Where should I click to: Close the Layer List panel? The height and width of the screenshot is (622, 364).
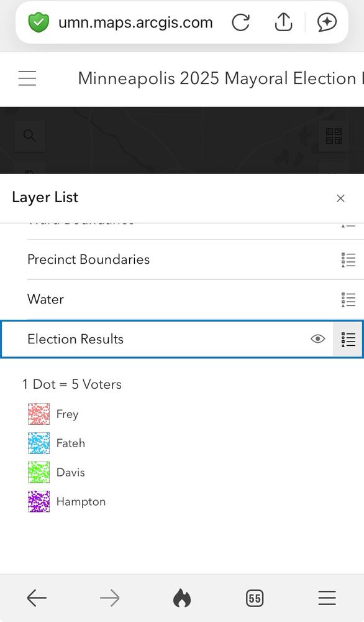click(x=340, y=198)
